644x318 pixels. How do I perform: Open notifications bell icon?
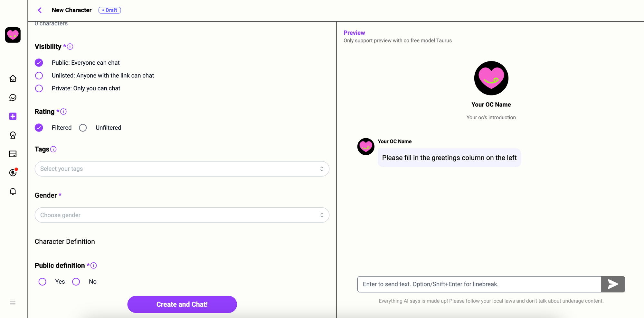coord(13,191)
